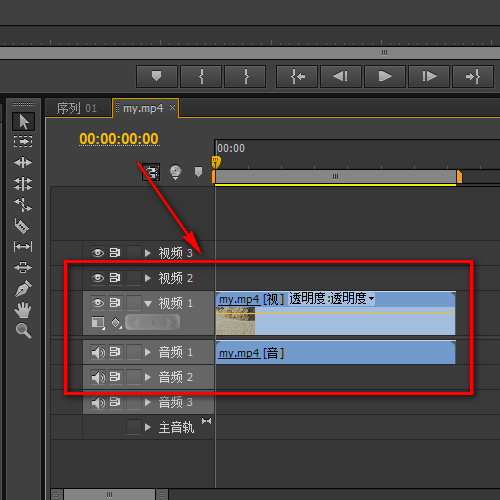Viewport: 500px width, 500px height.
Task: Select the Pen tool
Action: point(23,289)
